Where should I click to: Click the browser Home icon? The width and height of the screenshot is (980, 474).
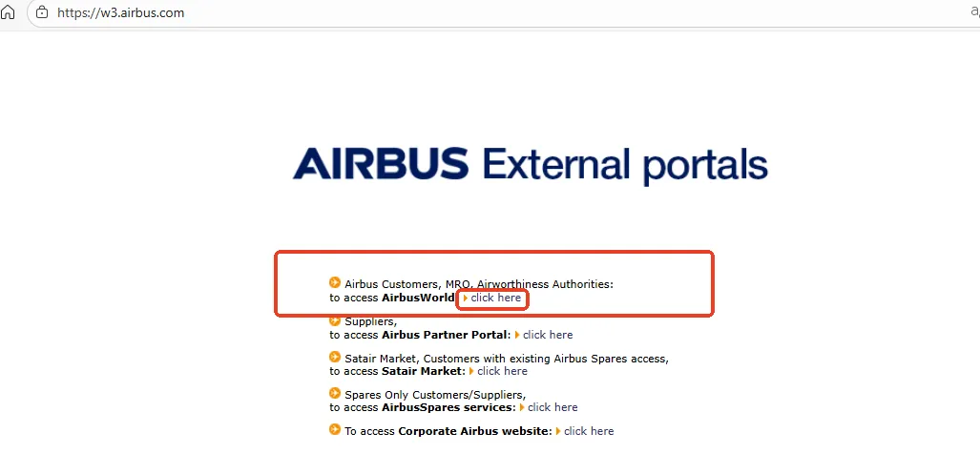click(x=9, y=13)
